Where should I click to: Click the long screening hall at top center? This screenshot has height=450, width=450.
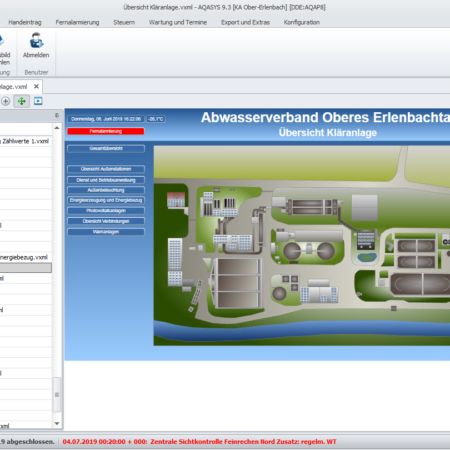click(312, 206)
